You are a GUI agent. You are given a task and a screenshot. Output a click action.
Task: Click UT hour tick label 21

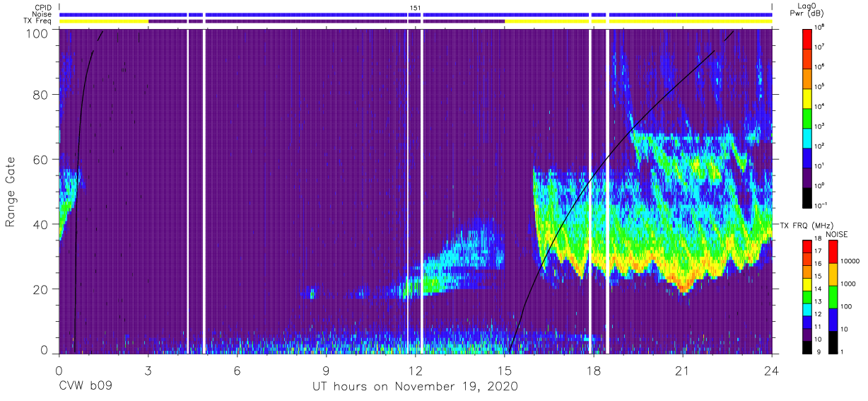[x=683, y=370]
